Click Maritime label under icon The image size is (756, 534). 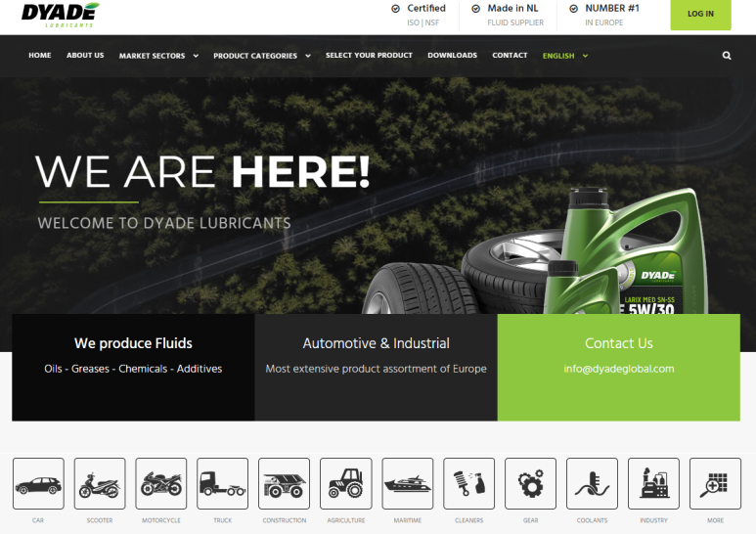(x=408, y=520)
